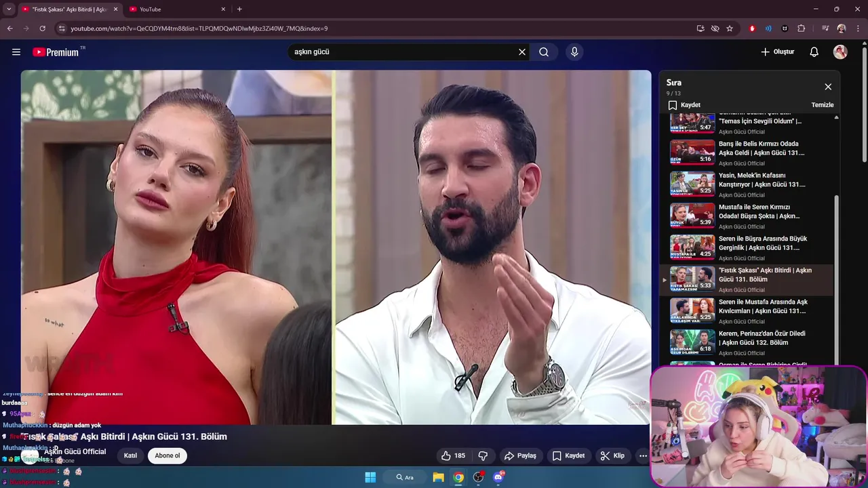Start voice search with microphone icon
868x488 pixels.
coord(574,52)
